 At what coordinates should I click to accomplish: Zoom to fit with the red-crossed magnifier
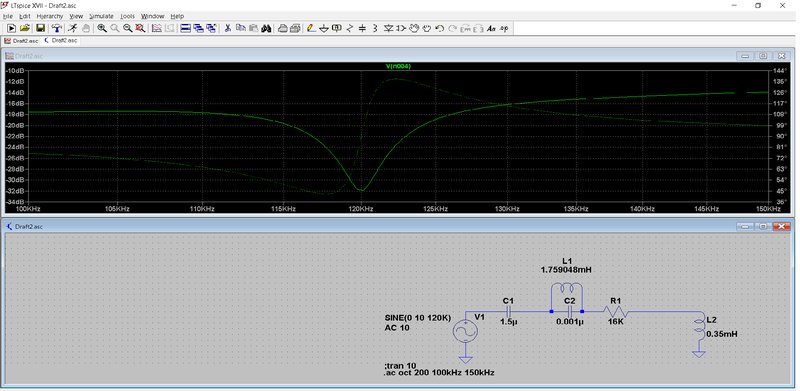140,28
